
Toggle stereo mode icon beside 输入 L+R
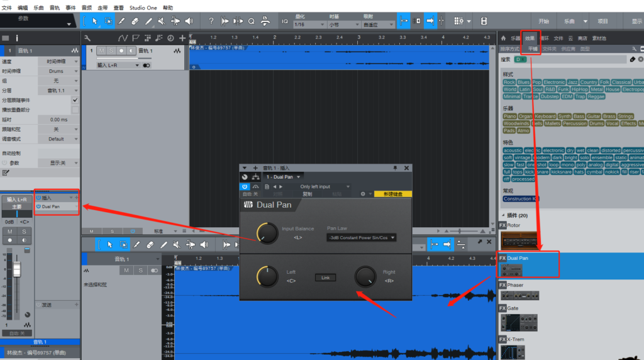[146, 65]
